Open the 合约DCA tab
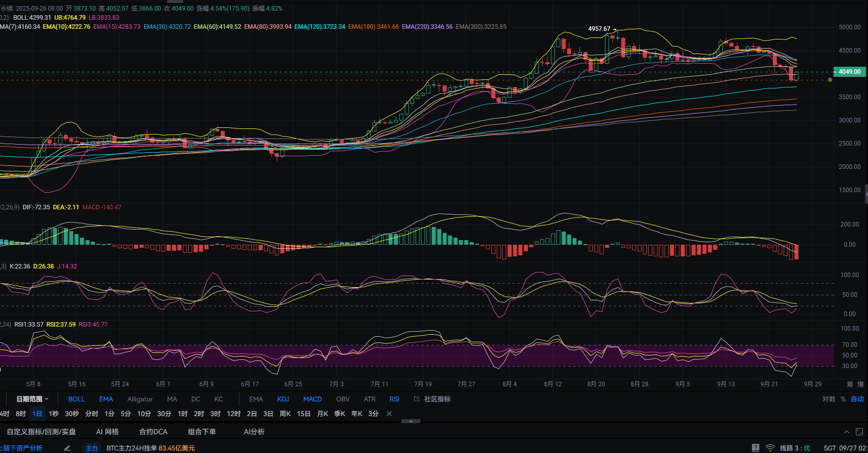The image size is (868, 453). pos(153,432)
